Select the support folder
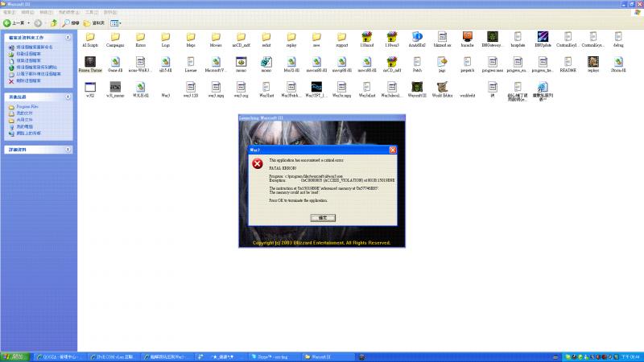This screenshot has height=362, width=644. 341,39
